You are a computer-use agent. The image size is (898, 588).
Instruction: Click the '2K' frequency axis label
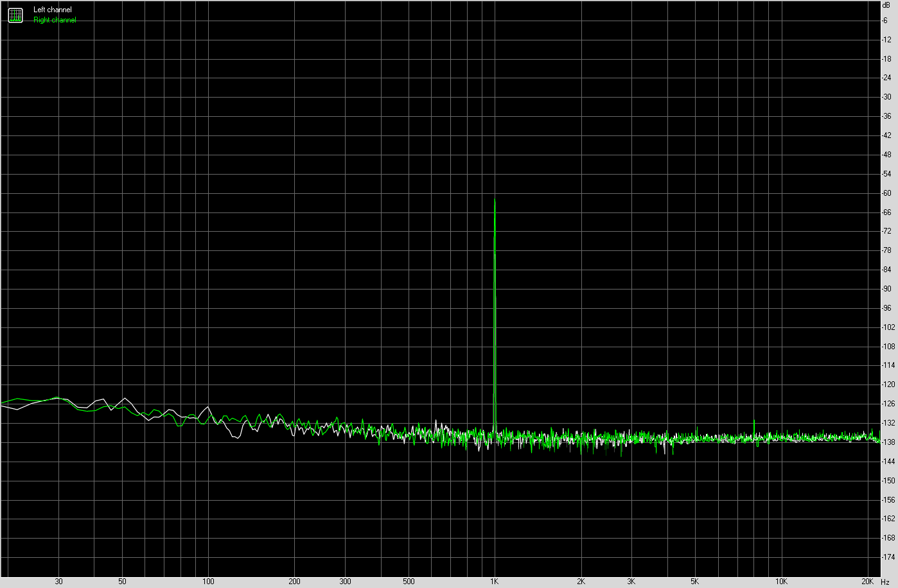pos(581,582)
